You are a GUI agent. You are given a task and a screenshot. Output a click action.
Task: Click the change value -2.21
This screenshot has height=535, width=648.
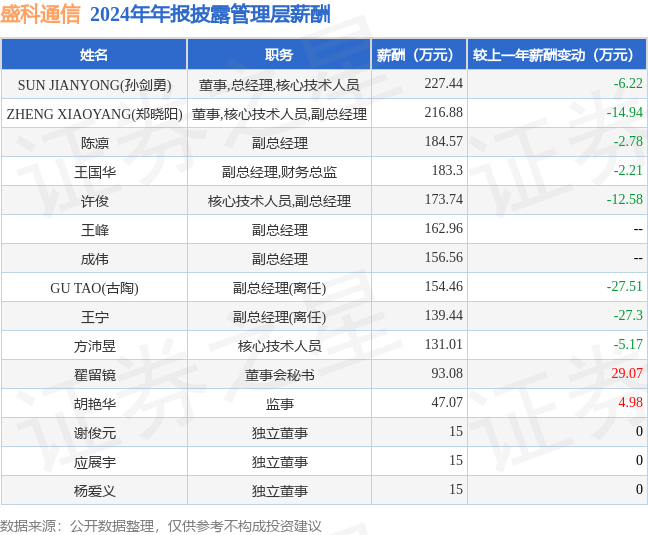click(x=628, y=170)
